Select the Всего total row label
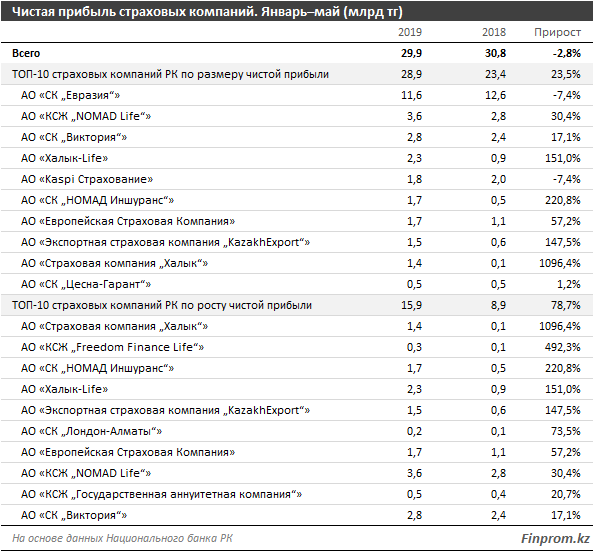593x551 pixels. point(26,53)
